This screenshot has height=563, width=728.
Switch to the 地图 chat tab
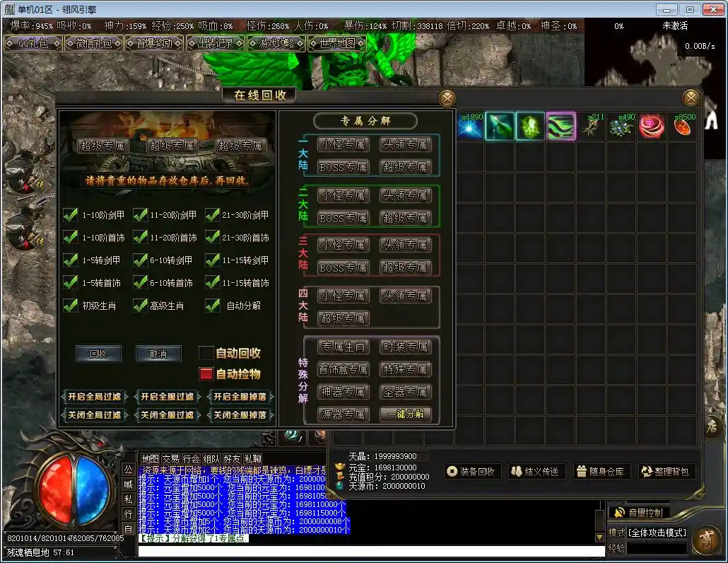(150, 459)
